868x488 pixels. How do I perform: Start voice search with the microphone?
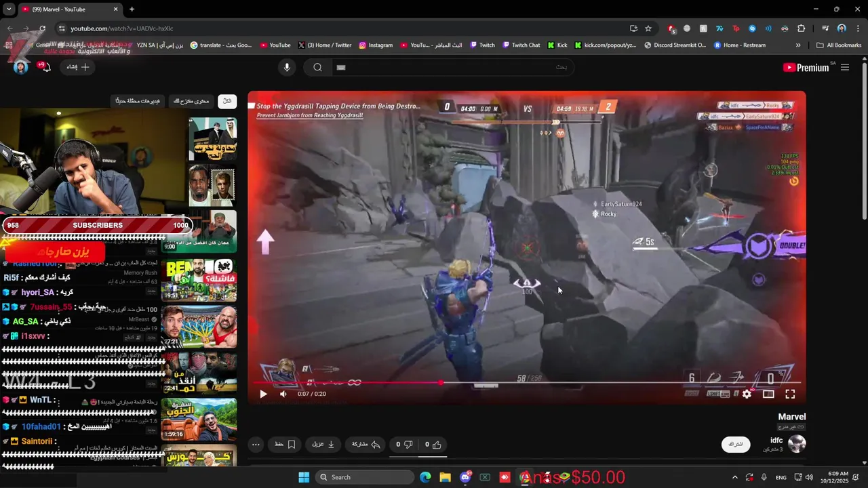[x=287, y=67]
